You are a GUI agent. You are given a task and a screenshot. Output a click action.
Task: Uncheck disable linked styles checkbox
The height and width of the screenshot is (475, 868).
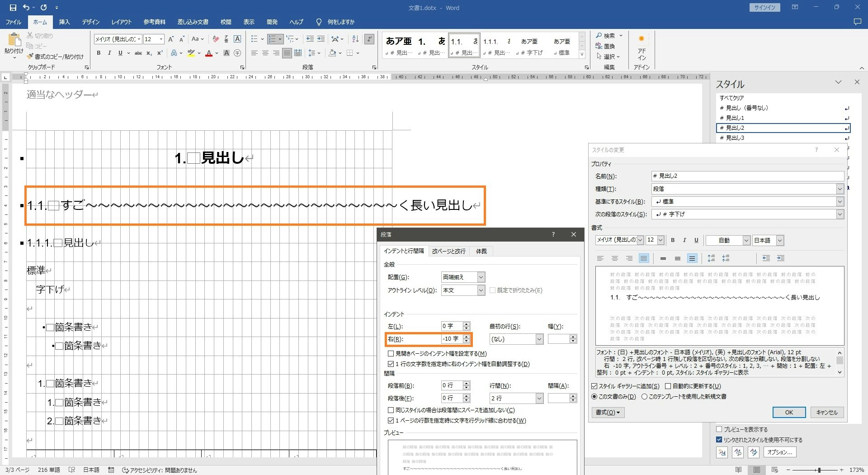(719, 440)
